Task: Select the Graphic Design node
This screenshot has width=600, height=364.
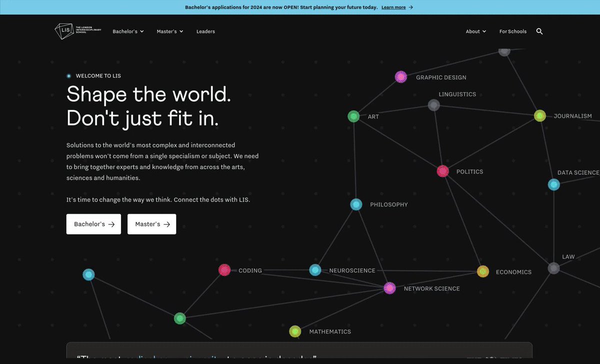Action: point(401,77)
